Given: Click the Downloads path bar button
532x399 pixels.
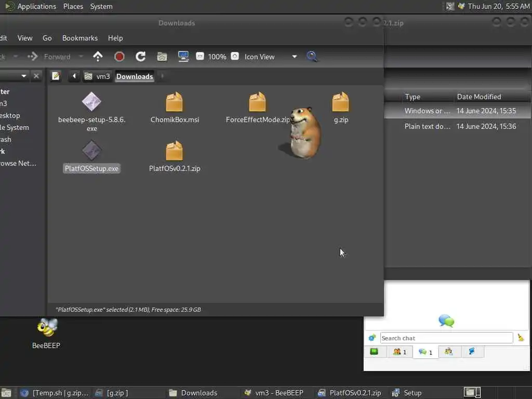Looking at the screenshot, I should (135, 76).
